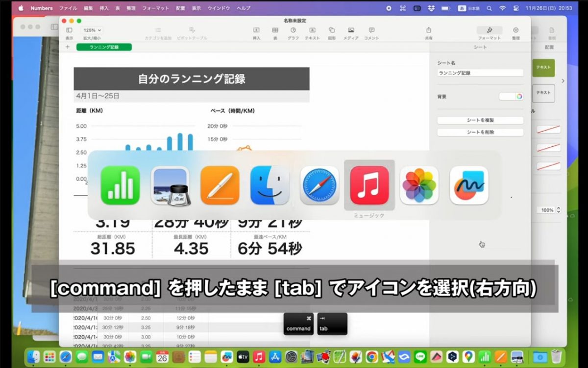
Task: Open the 図形 shape toolbar icon
Action: (332, 33)
